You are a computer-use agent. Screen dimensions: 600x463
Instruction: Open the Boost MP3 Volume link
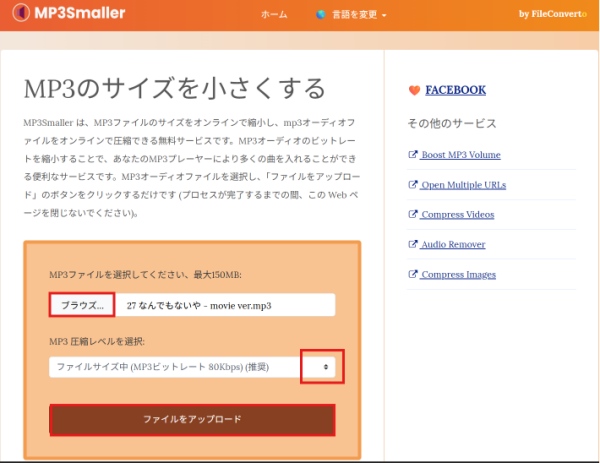461,155
